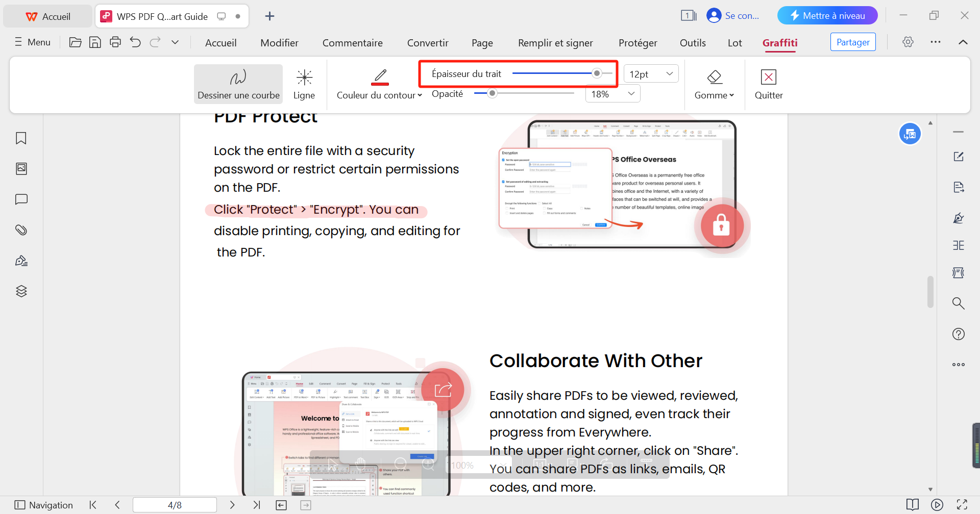Click the edit note icon in right sidebar

tap(959, 157)
